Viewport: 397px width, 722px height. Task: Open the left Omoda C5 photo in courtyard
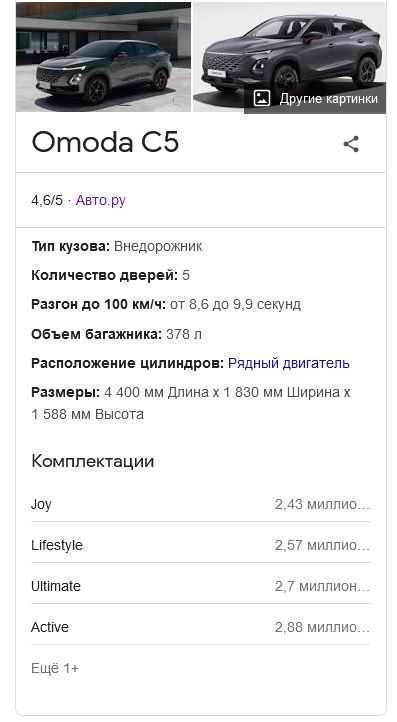click(103, 57)
